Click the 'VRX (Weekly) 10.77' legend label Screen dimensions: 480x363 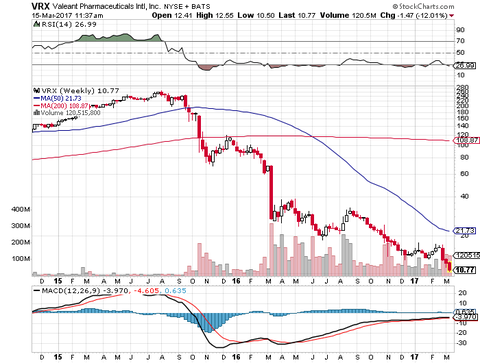[80, 90]
